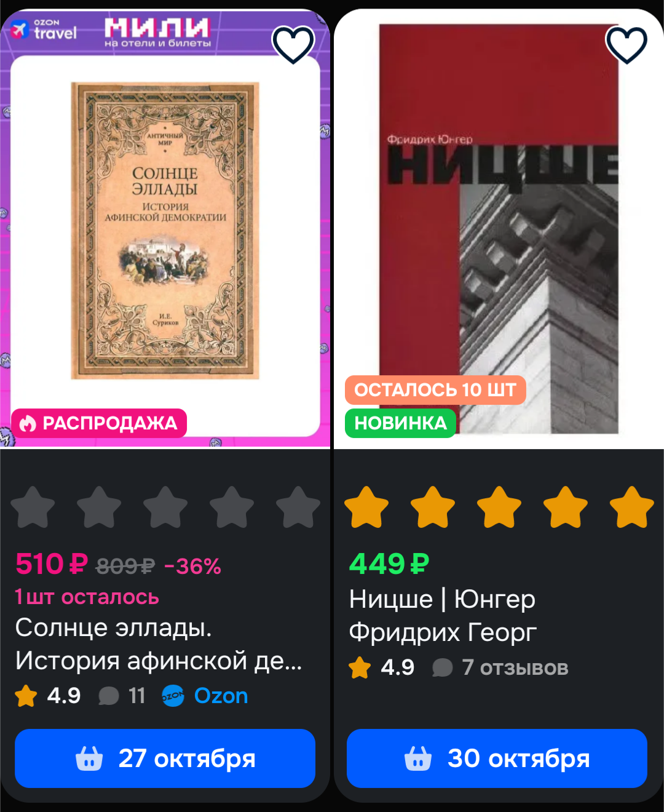
Task: Open the blue Ozon seller logo icon
Action: coord(173,696)
